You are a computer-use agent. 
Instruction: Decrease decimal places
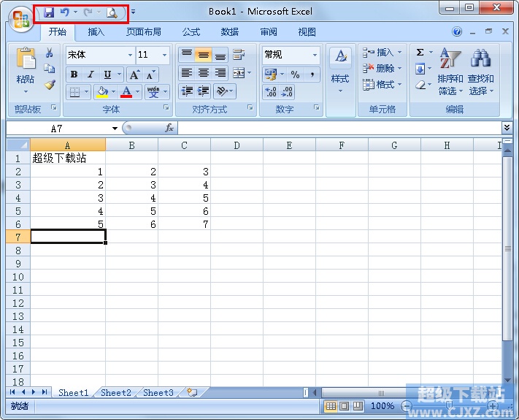click(x=286, y=92)
